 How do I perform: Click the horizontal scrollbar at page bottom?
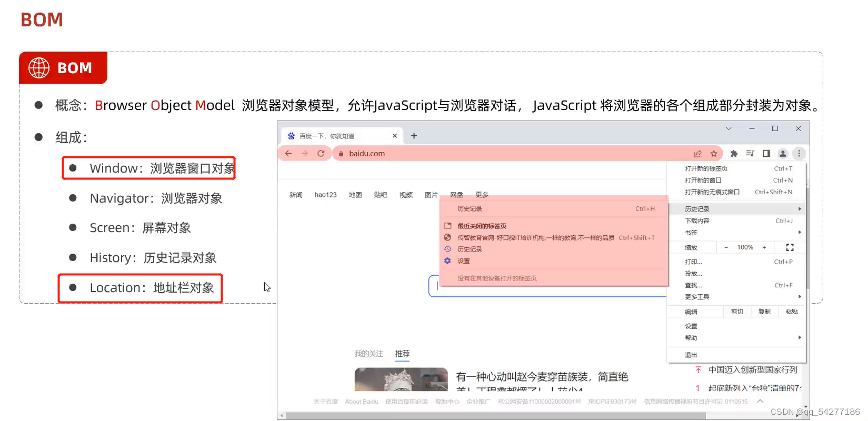point(495,416)
